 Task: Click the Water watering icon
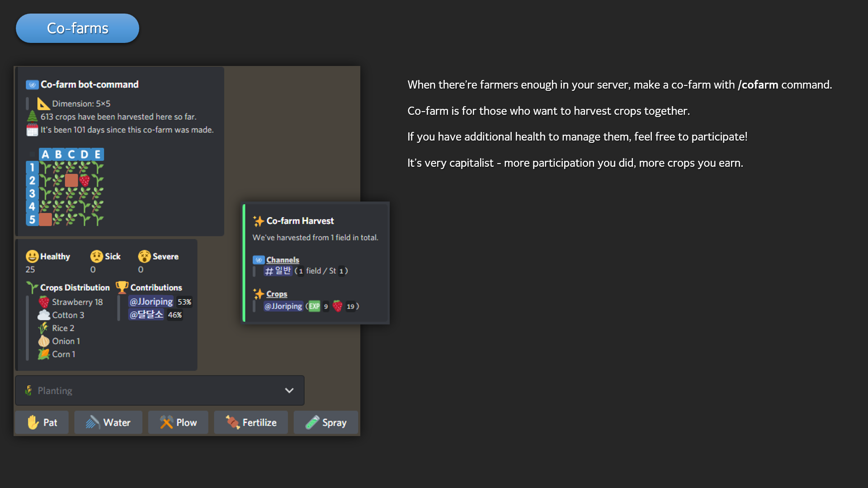tap(93, 422)
